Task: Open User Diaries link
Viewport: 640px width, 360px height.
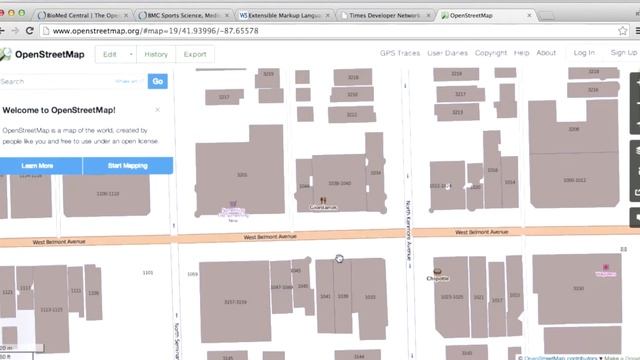Action: (x=447, y=53)
